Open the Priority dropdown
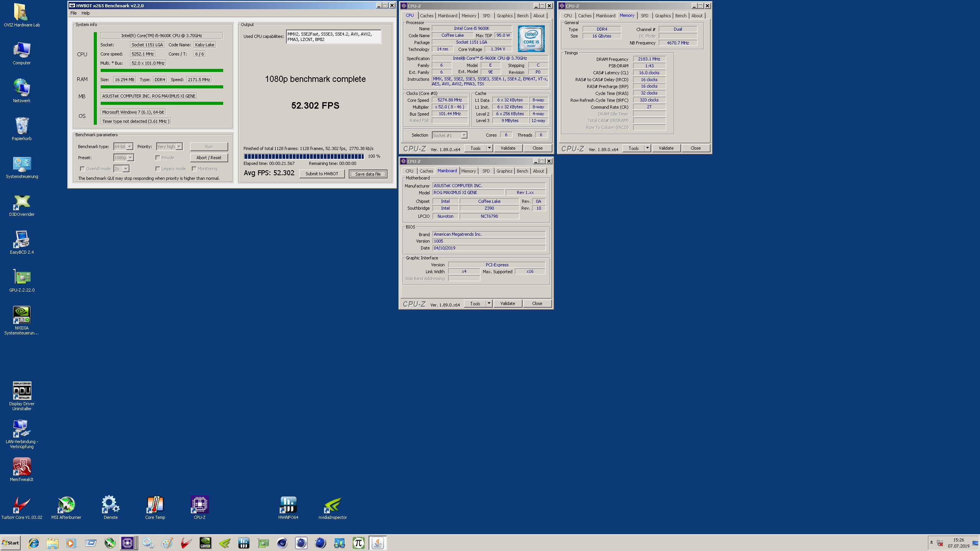Image resolution: width=980 pixels, height=551 pixels. pos(179,147)
